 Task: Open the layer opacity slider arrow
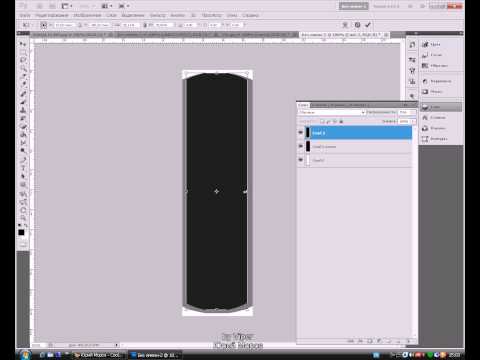(414, 113)
